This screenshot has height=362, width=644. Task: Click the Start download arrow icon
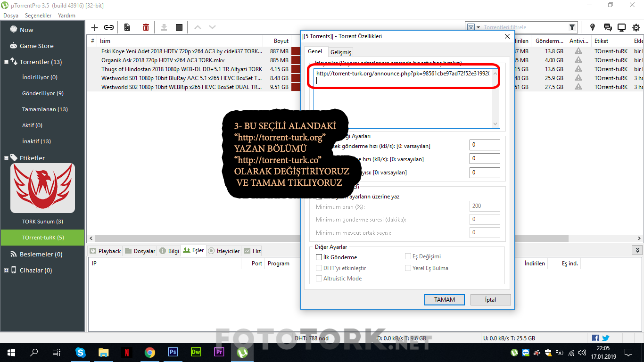pos(164,27)
